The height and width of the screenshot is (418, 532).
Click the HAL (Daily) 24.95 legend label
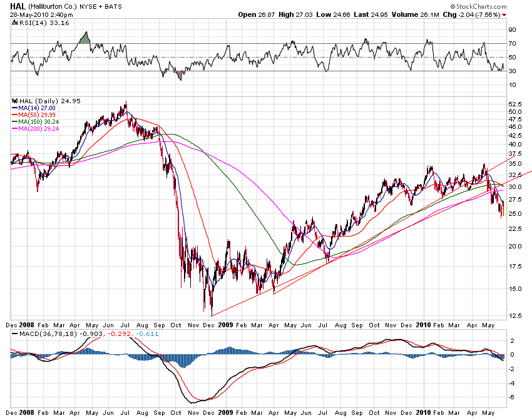click(50, 101)
